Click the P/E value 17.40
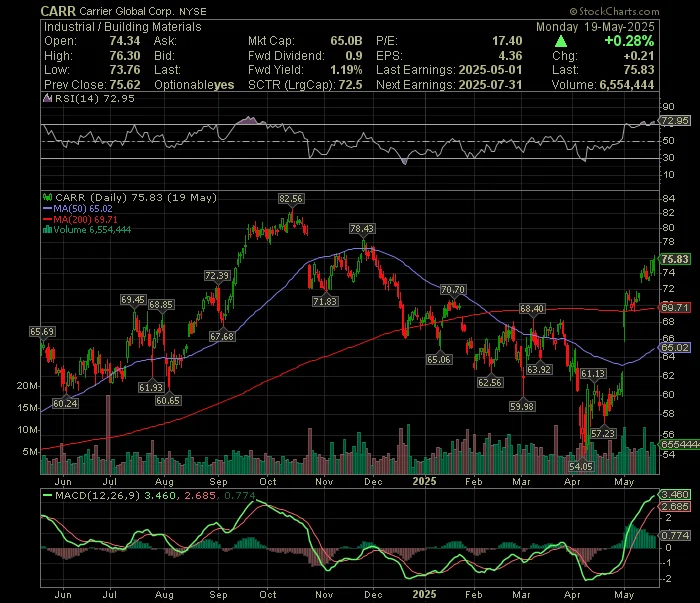700x603 pixels. (507, 41)
